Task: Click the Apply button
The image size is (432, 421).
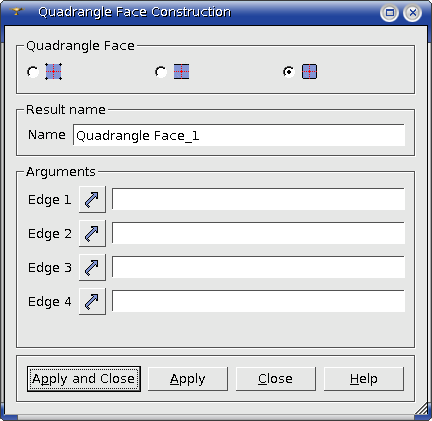Action: pyautogui.click(x=188, y=379)
